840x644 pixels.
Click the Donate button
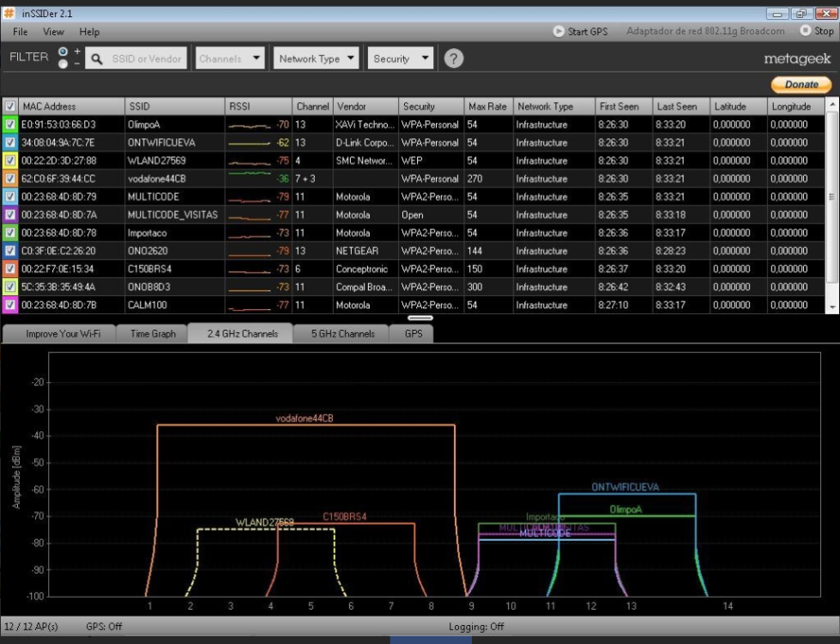801,84
